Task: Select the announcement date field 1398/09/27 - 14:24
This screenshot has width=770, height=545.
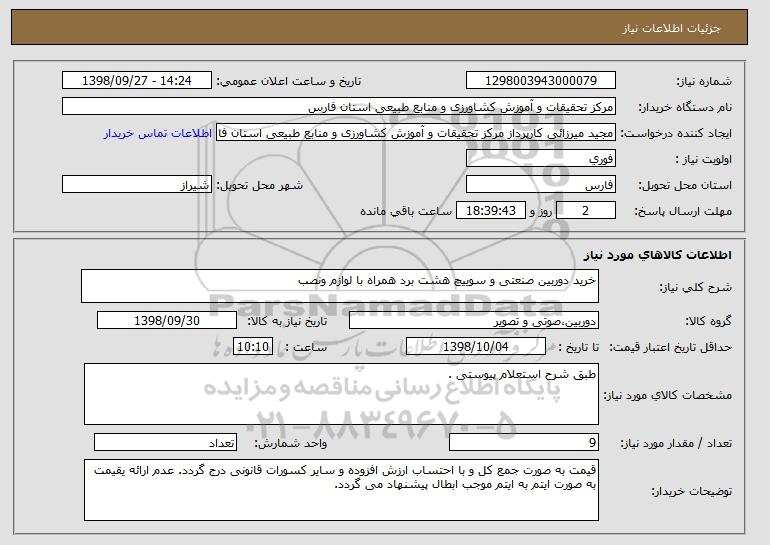Action: coord(137,81)
